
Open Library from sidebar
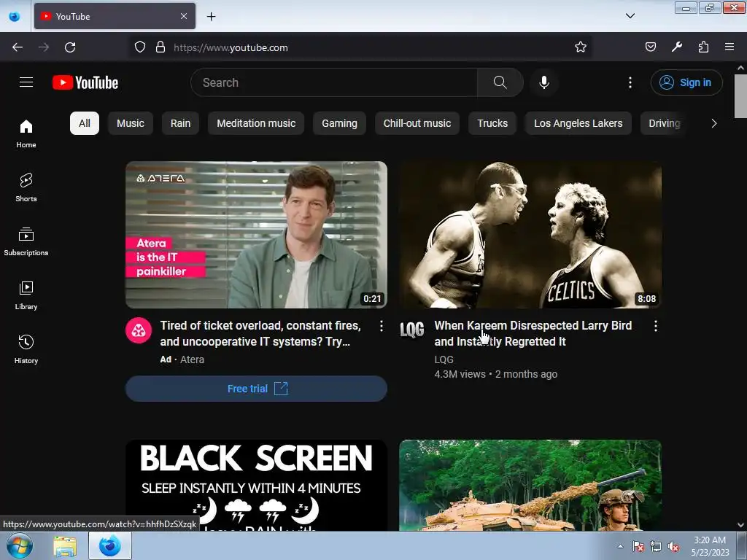click(26, 295)
